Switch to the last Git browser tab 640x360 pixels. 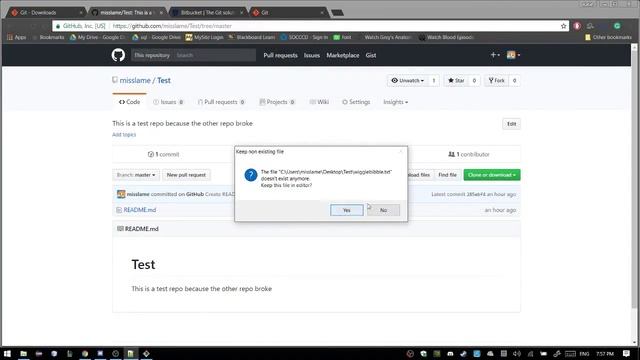289,13
